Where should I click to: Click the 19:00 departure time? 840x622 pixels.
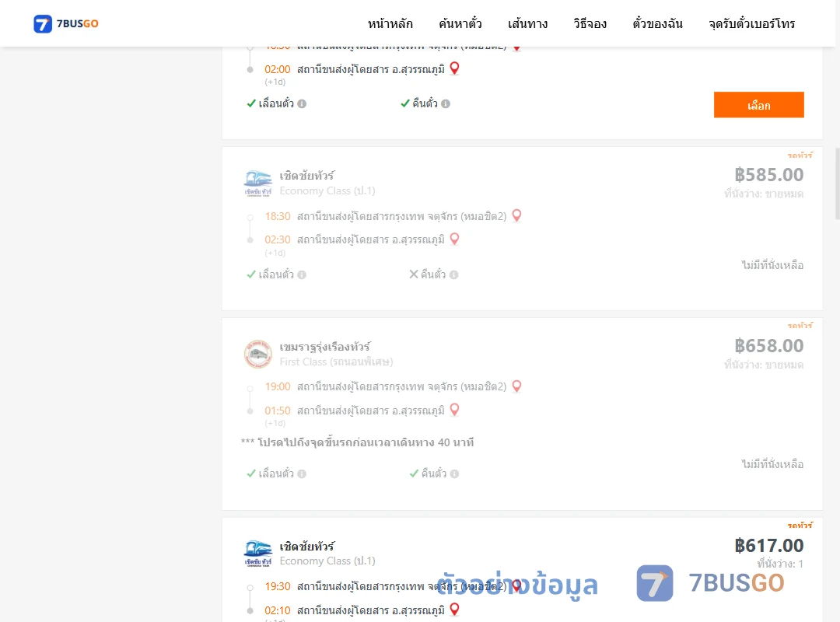(278, 387)
